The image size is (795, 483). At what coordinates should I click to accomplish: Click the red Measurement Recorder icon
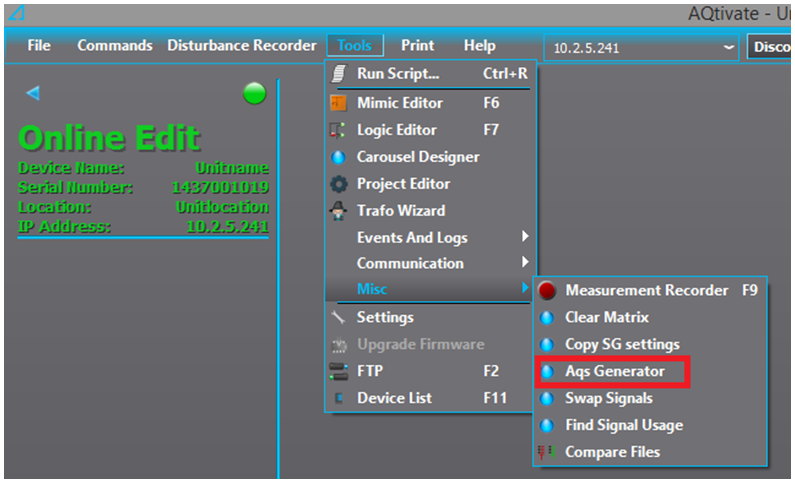coord(547,290)
